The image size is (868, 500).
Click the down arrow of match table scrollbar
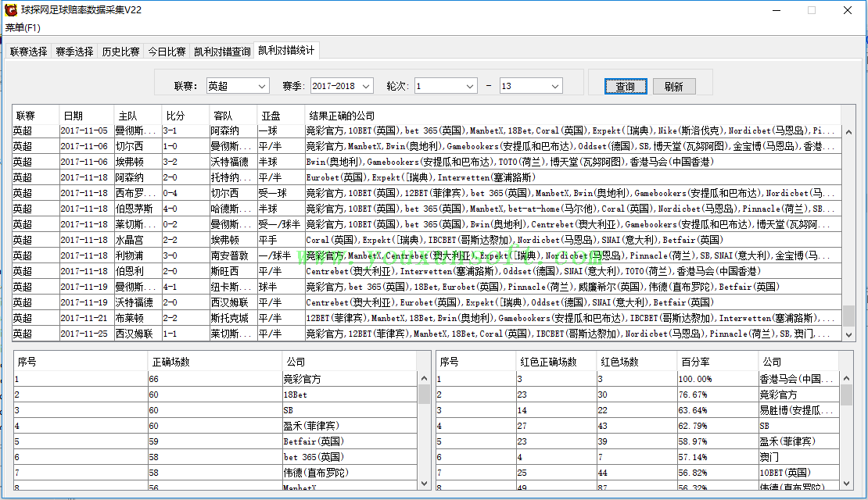pyautogui.click(x=848, y=334)
